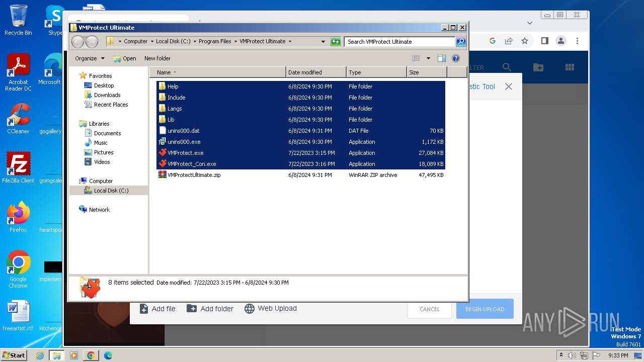Click Favorites in navigation pane

(x=100, y=76)
